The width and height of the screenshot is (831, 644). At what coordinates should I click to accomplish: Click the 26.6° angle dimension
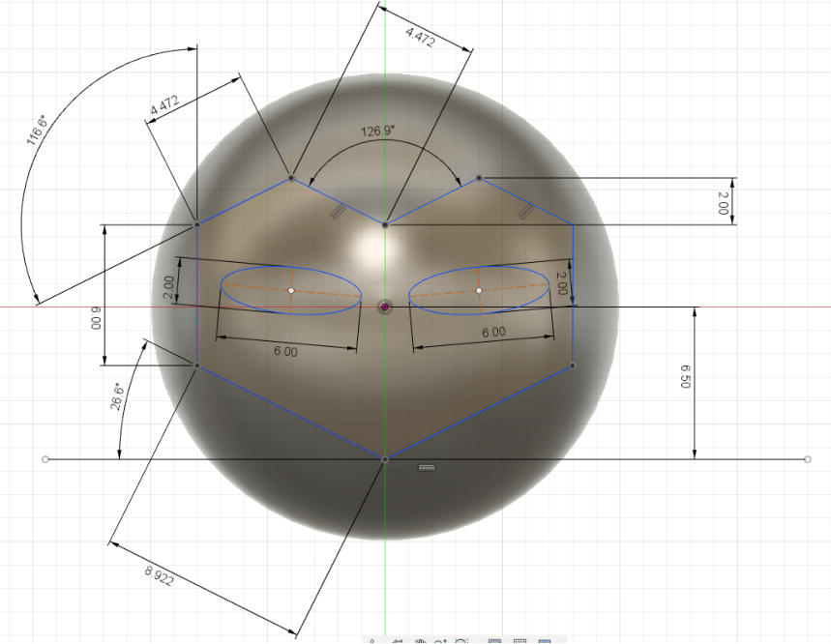tap(117, 396)
